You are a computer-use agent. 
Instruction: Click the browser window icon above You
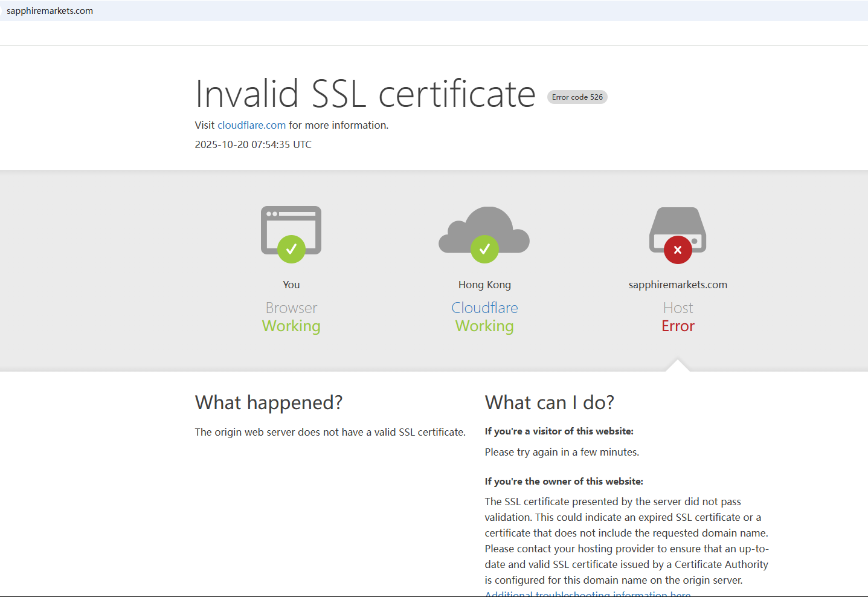[x=291, y=224]
